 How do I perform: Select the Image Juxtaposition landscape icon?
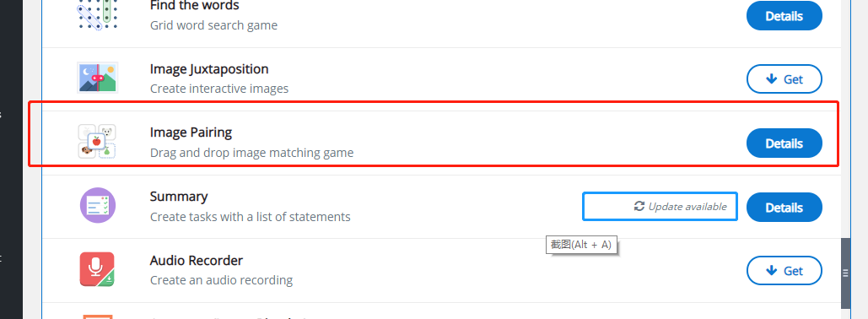pyautogui.click(x=97, y=77)
